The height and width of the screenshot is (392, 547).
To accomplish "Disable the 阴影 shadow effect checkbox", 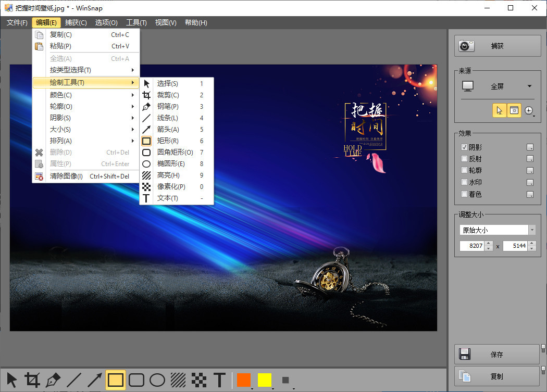I will click(465, 147).
